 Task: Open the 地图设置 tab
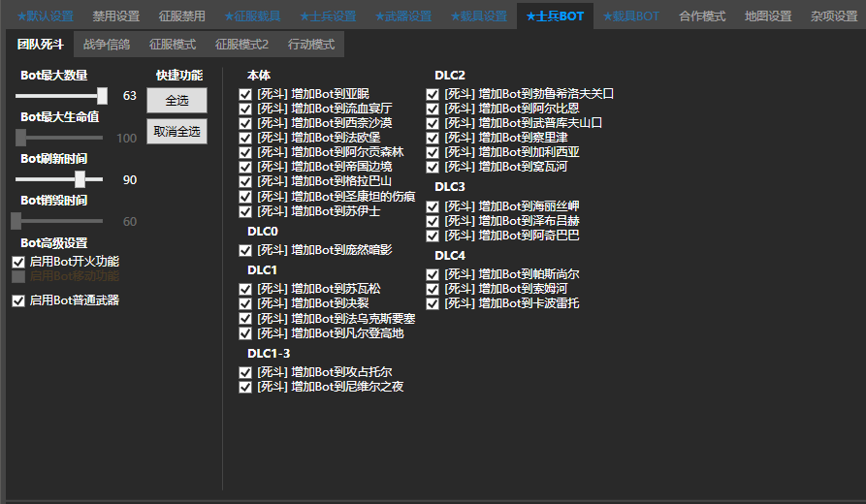coord(768,16)
